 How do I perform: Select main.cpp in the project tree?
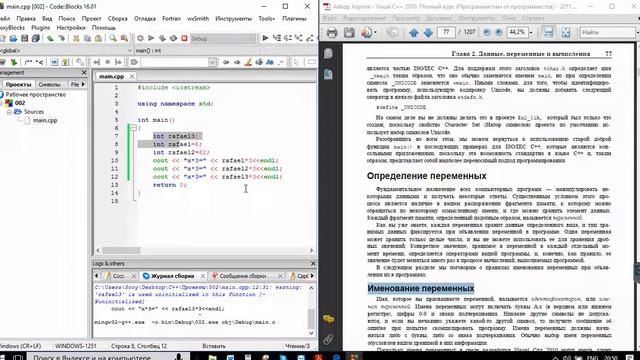(45, 120)
